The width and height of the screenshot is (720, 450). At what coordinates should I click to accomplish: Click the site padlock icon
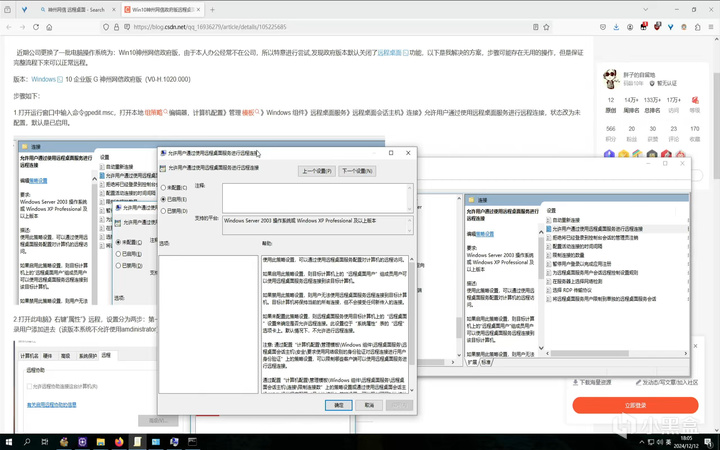click(117, 27)
